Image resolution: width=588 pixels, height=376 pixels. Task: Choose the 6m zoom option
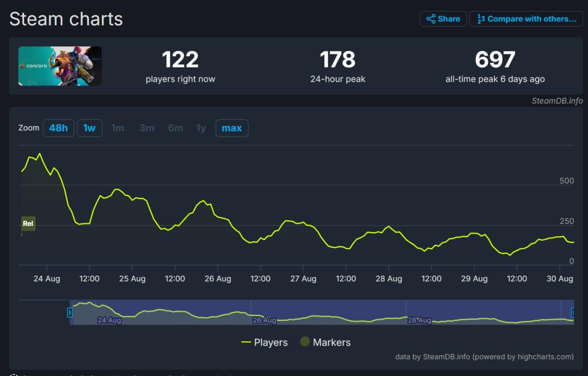(175, 128)
